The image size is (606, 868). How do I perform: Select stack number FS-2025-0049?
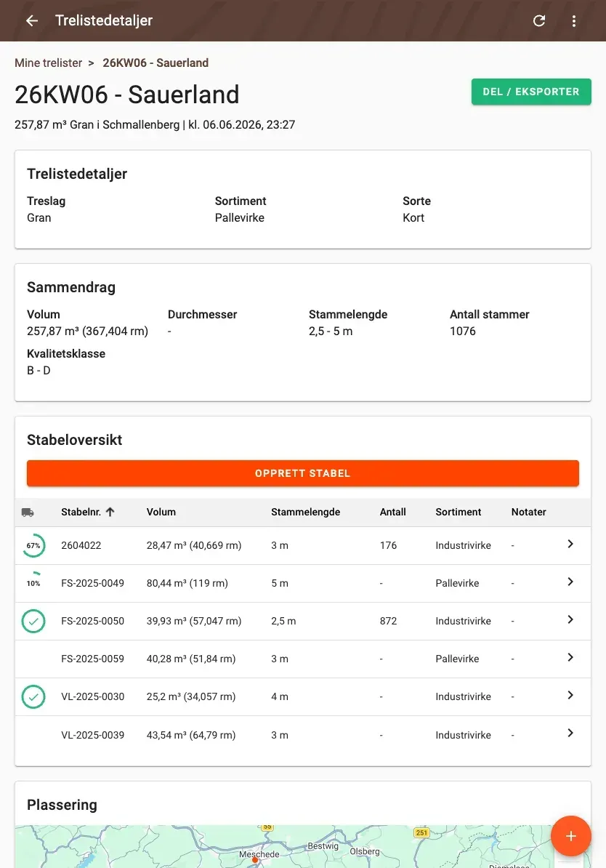92,583
